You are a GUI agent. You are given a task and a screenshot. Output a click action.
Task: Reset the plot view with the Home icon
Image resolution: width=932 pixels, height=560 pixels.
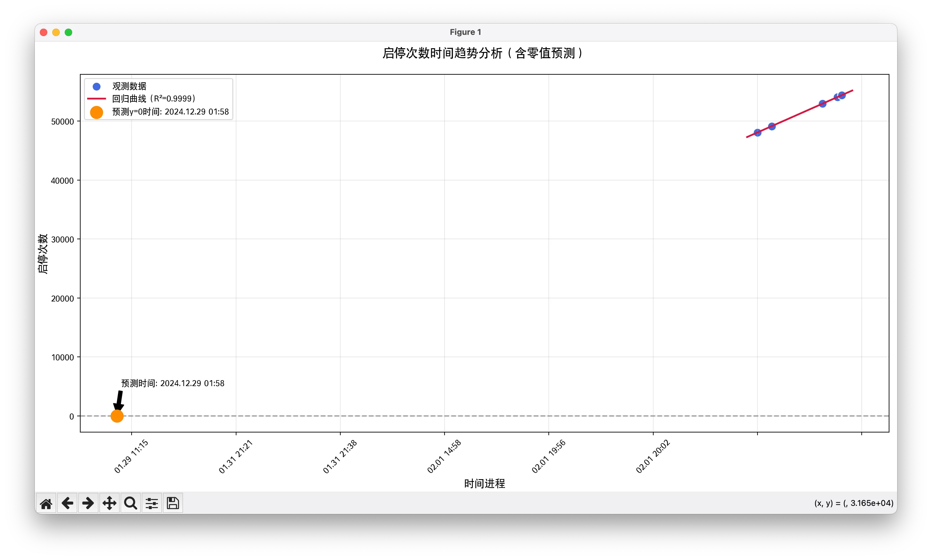click(46, 503)
